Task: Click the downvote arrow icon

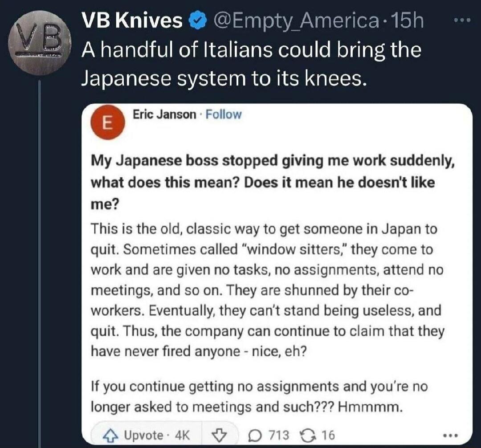Action: click(218, 435)
